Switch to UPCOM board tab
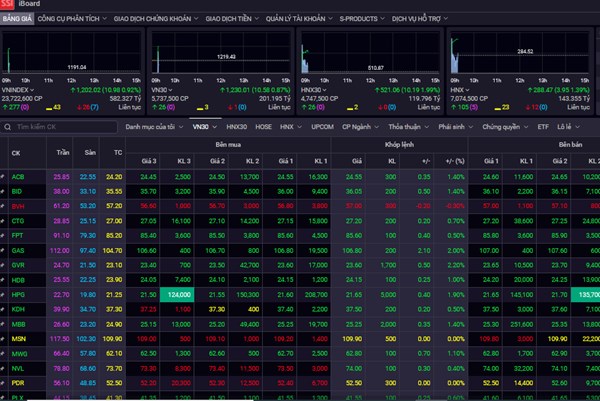The image size is (600, 401). (x=322, y=127)
